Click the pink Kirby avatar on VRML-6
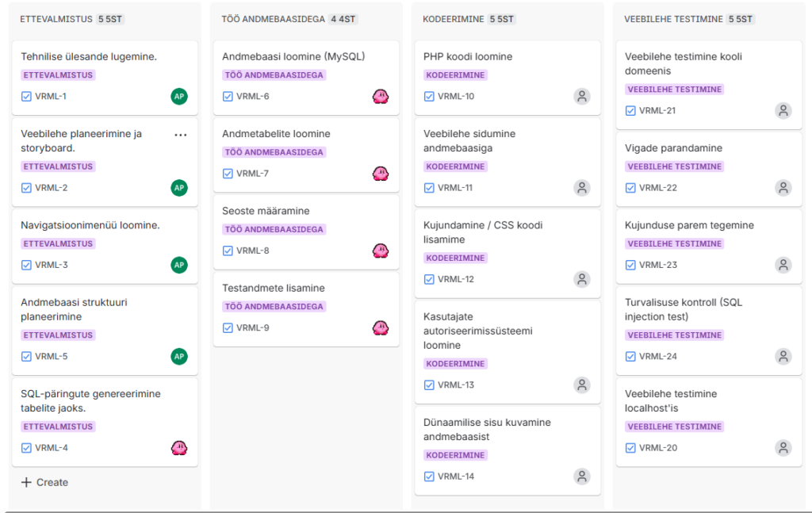This screenshot has width=812, height=513. tap(381, 97)
